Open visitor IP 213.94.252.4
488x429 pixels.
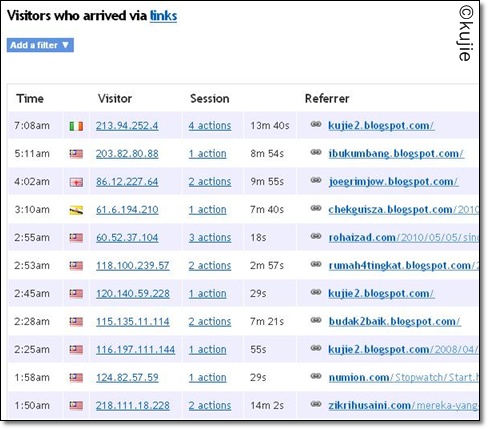click(x=127, y=126)
